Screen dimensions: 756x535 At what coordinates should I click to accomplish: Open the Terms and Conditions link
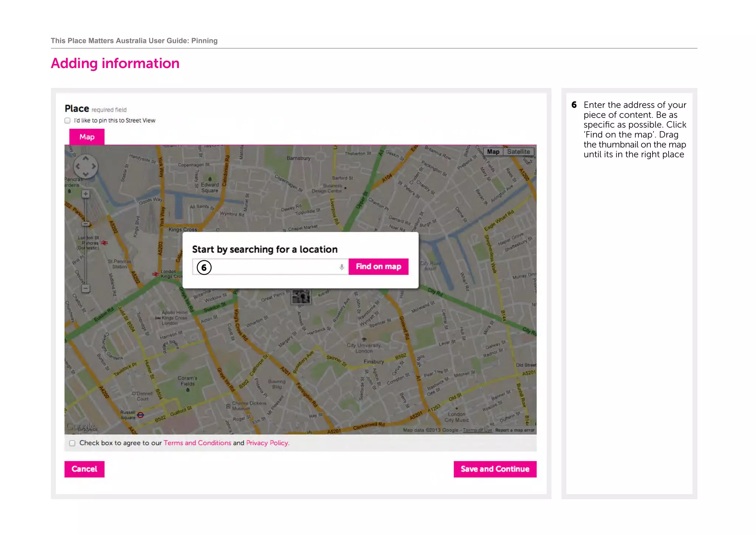pyautogui.click(x=197, y=443)
